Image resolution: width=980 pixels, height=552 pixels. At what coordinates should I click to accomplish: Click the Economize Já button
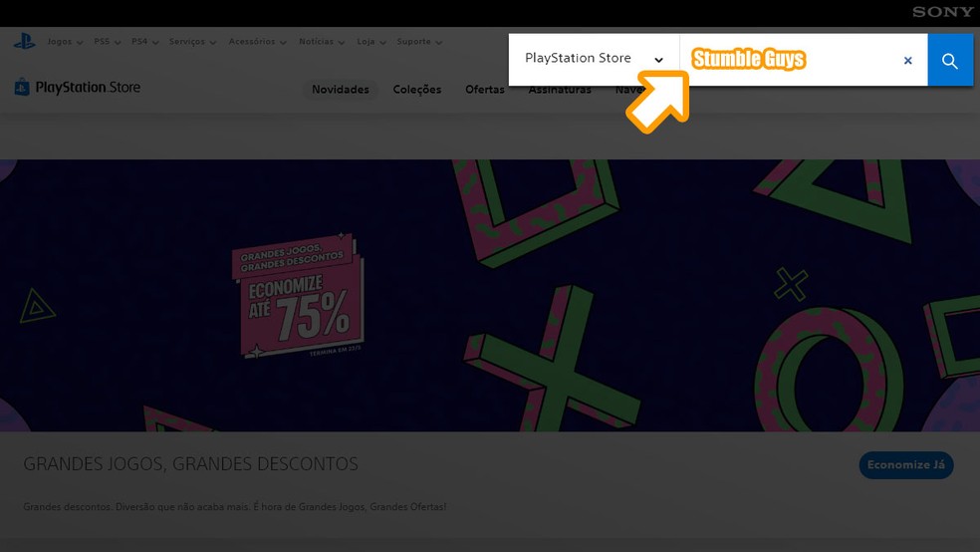click(x=905, y=465)
